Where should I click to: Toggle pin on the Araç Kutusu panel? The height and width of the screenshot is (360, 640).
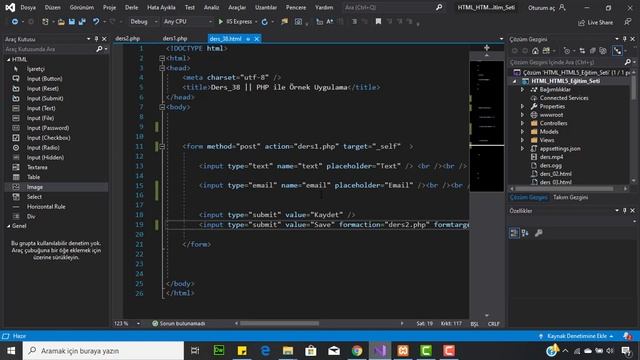tap(96, 39)
